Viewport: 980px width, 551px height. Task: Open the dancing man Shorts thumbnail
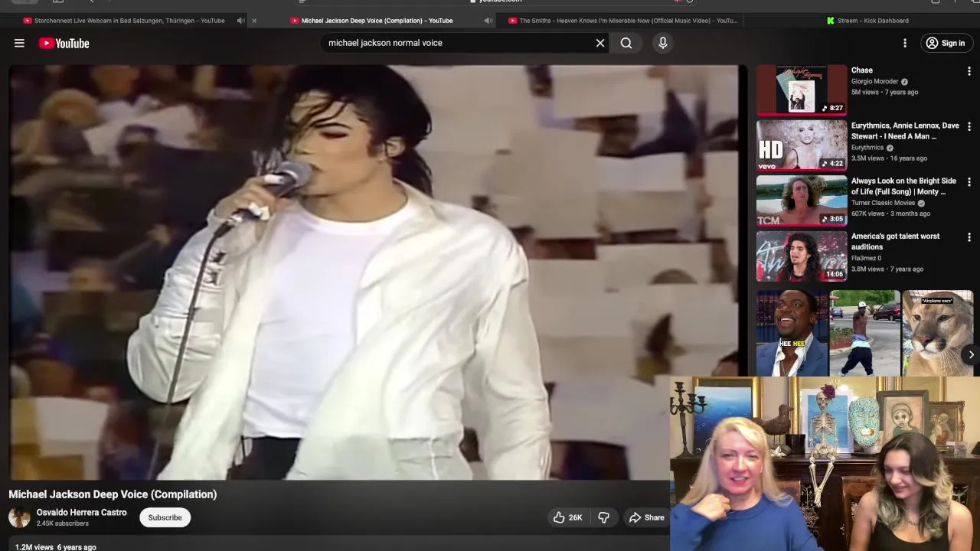(864, 334)
